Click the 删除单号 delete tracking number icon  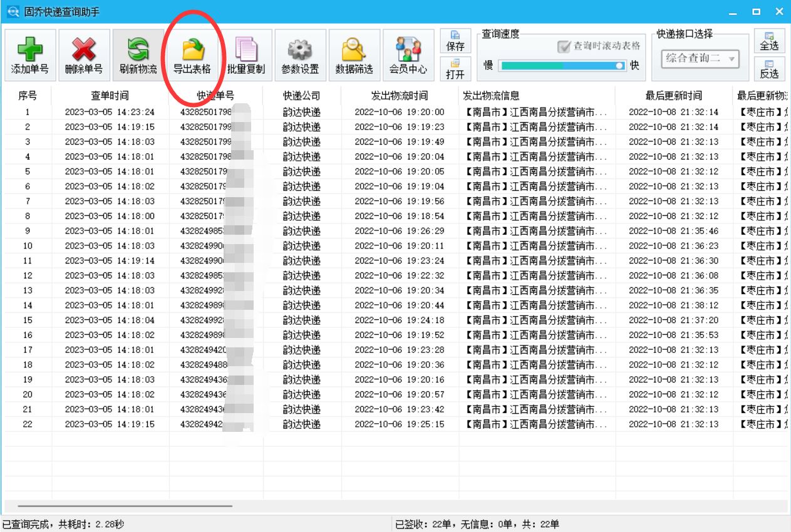84,54
